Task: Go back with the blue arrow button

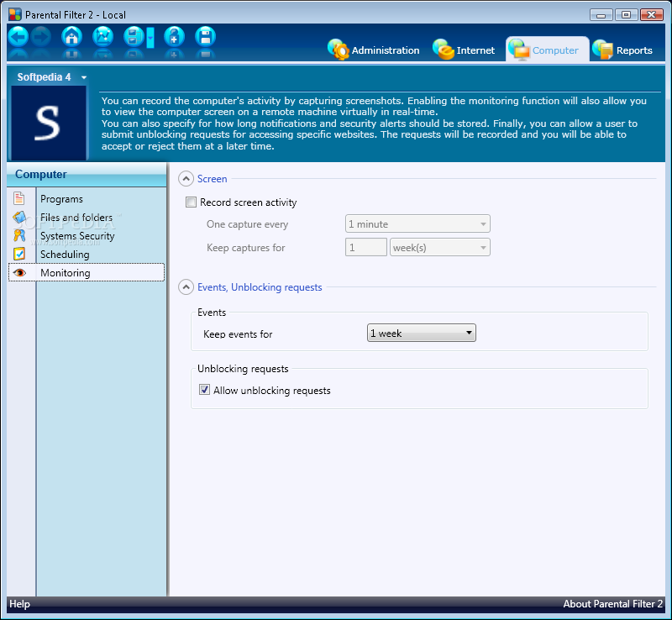Action: [x=18, y=37]
